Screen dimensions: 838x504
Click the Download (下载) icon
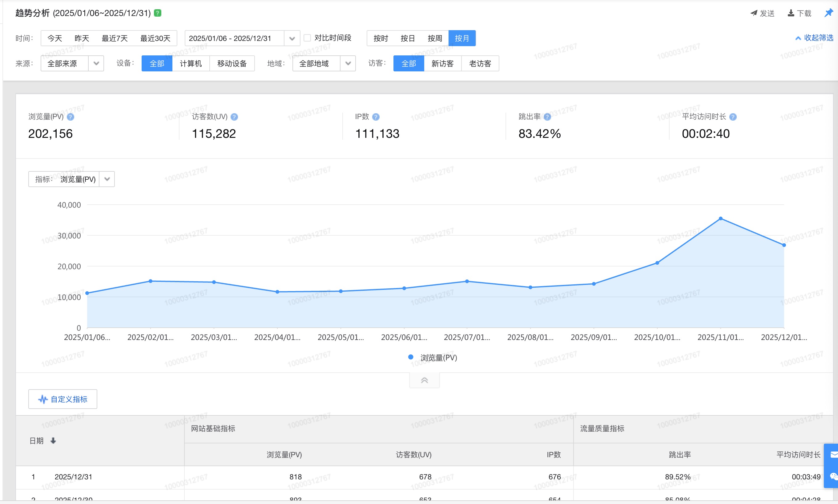coord(791,13)
